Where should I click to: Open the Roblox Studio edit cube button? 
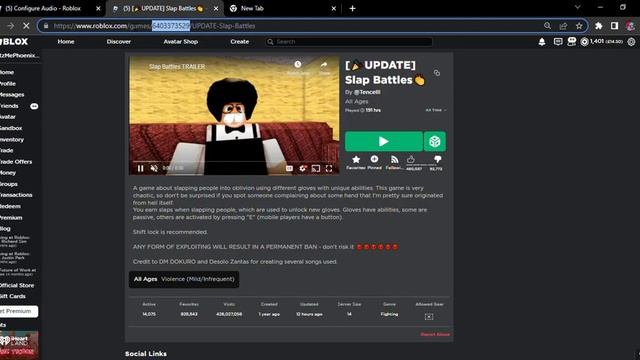pyautogui.click(x=435, y=141)
